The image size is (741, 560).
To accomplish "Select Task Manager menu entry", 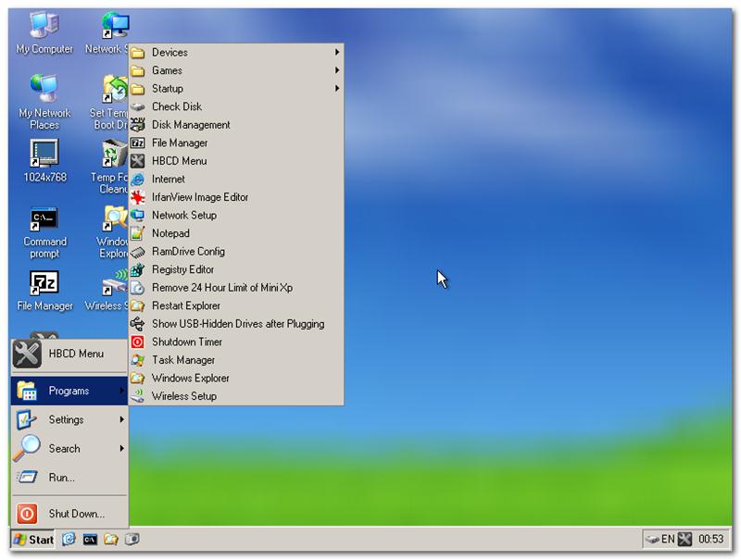I will [182, 360].
